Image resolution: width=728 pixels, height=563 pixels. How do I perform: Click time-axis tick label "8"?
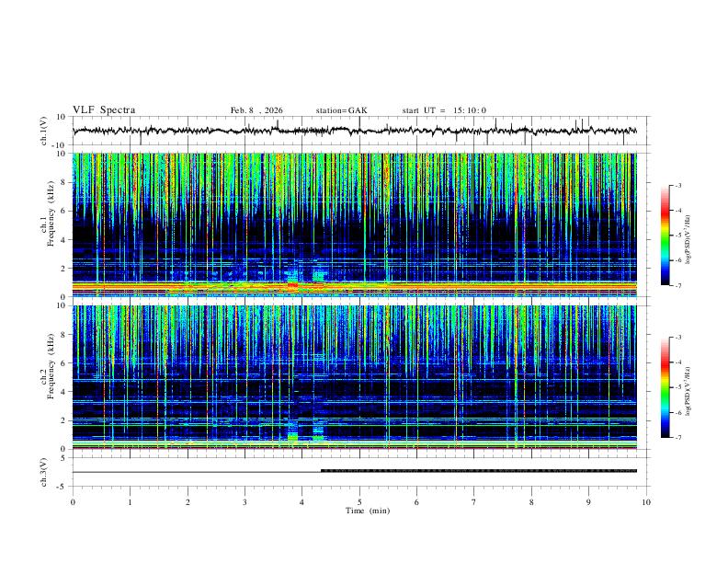tap(531, 502)
